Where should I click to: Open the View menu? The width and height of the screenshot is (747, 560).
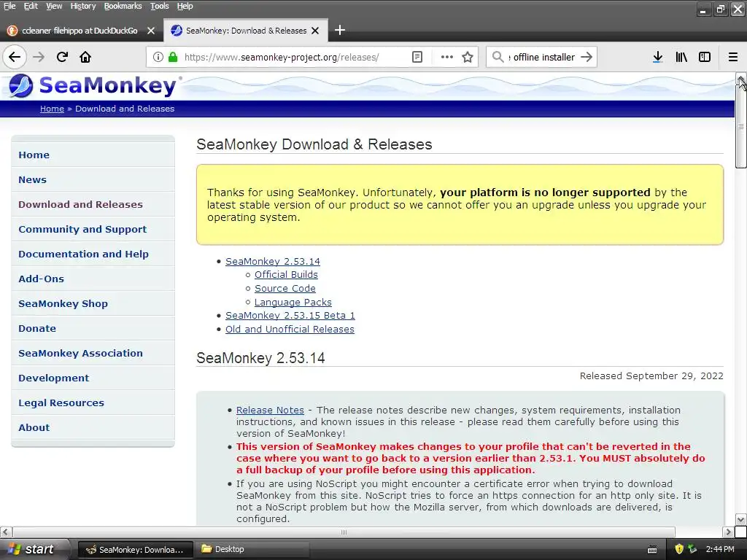54,6
